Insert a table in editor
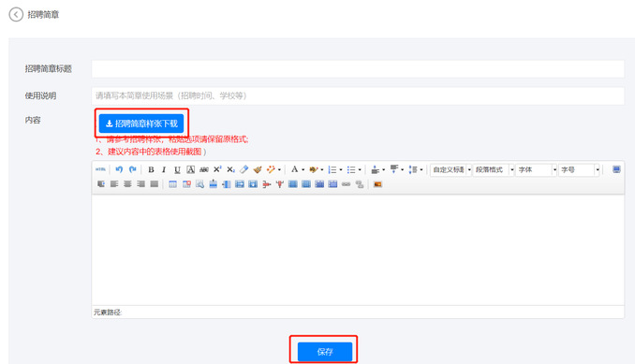This screenshot has width=635, height=364. [172, 184]
